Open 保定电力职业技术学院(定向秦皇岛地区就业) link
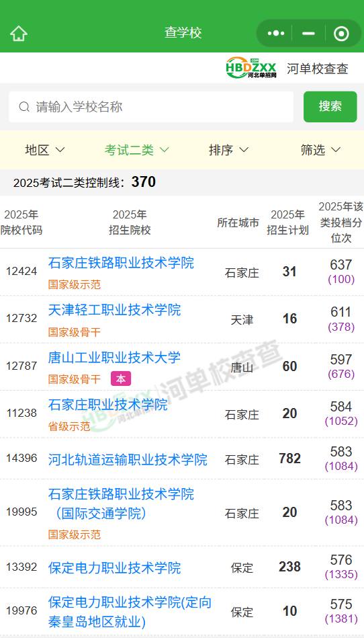Image resolution: width=364 pixels, height=638 pixels. tap(130, 612)
